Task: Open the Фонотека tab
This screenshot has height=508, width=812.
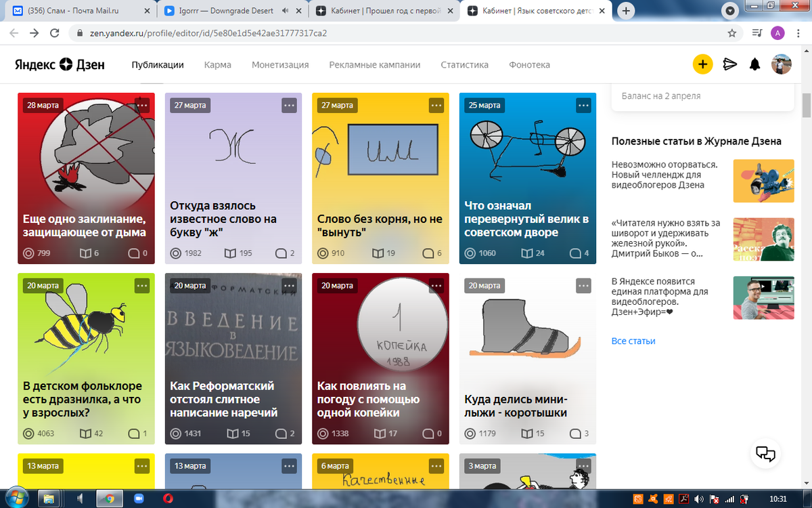Action: tap(529, 65)
